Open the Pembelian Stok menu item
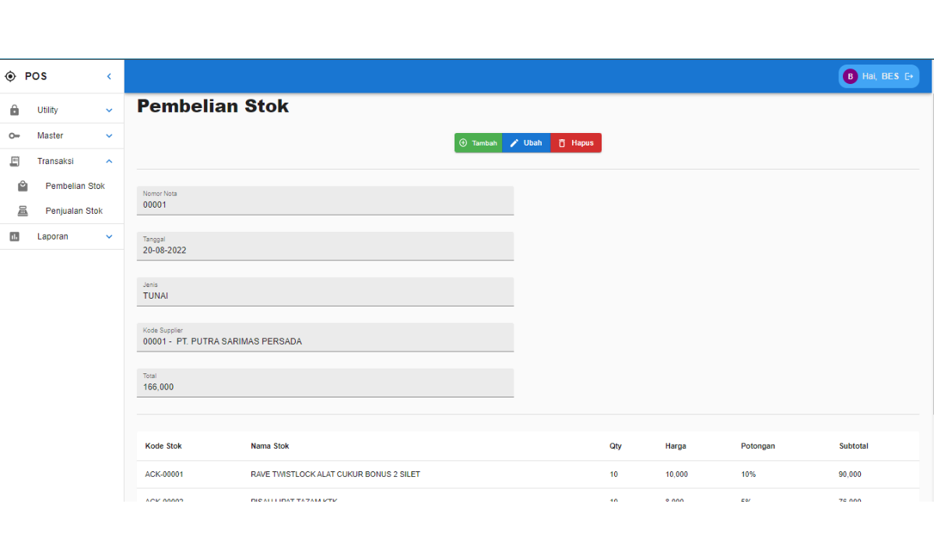This screenshot has width=934, height=560. click(75, 187)
